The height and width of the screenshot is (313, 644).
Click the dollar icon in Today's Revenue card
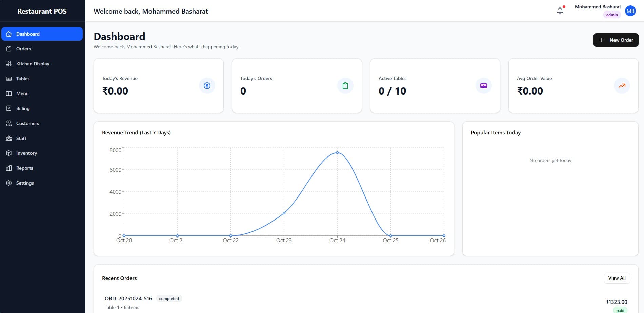click(207, 86)
